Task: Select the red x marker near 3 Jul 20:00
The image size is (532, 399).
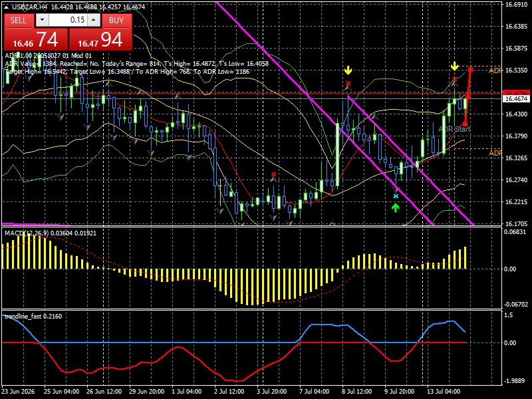Action: pyautogui.click(x=273, y=174)
